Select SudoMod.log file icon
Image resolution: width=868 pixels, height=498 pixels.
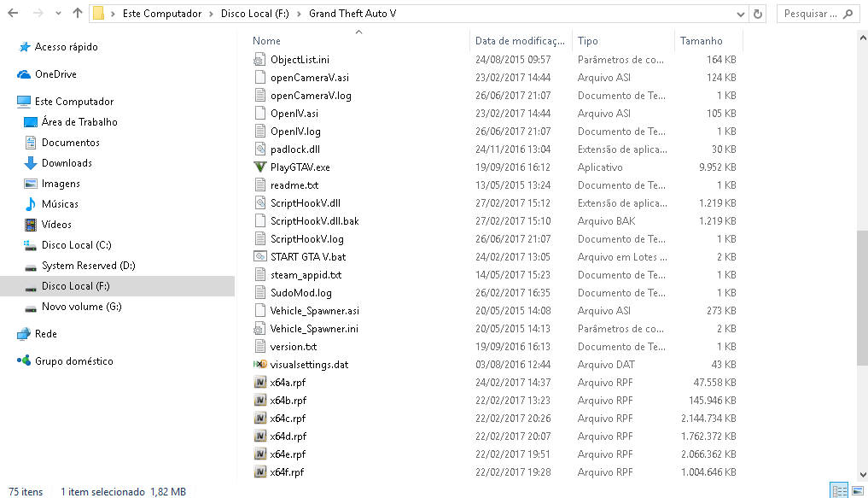[x=259, y=292]
